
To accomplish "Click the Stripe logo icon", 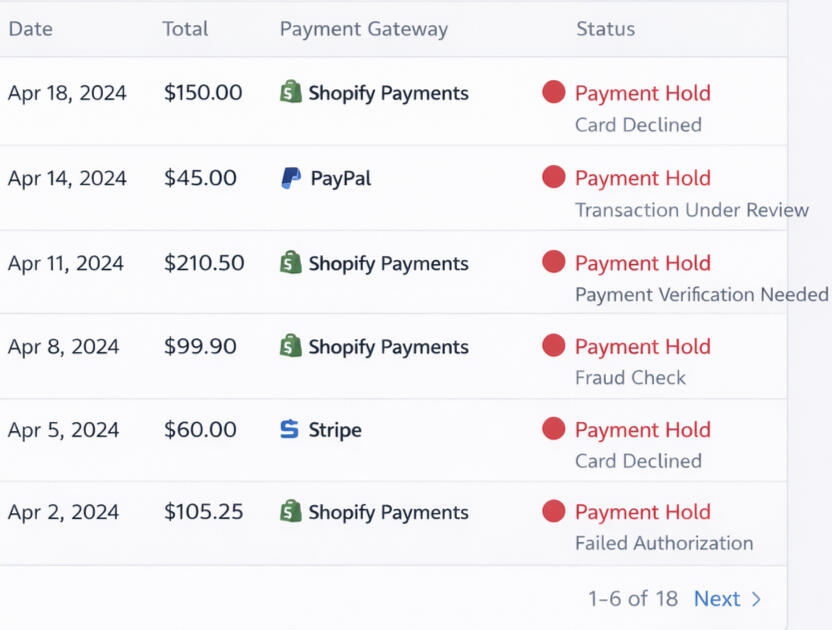I will 289,430.
